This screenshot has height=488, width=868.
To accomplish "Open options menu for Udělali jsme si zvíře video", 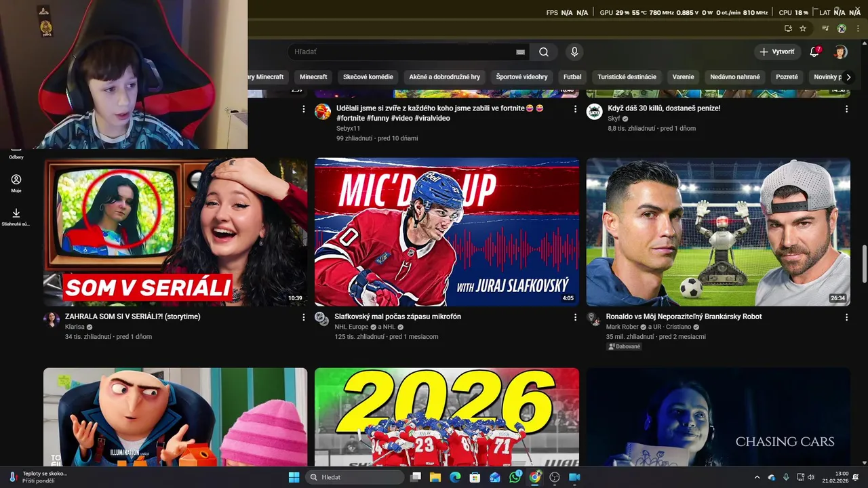I will (575, 108).
